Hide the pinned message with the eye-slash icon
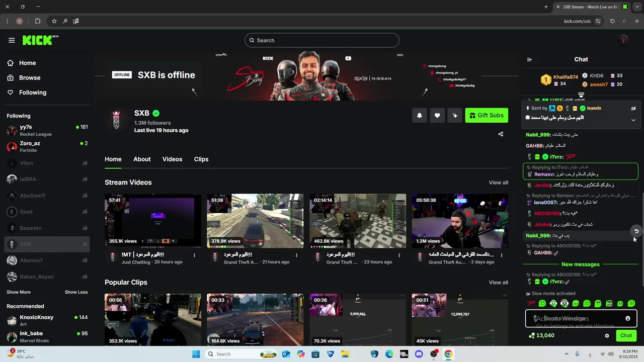The width and height of the screenshot is (644, 362). pos(633,108)
